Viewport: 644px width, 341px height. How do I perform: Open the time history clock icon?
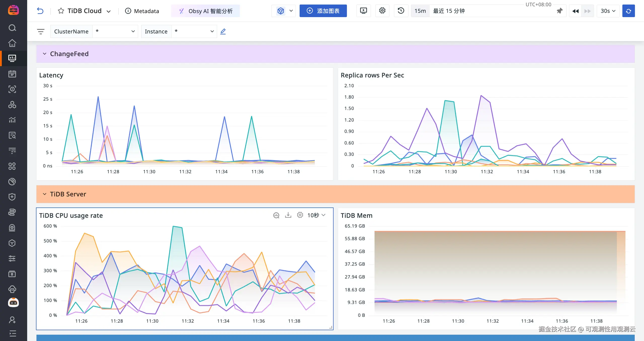click(x=401, y=11)
